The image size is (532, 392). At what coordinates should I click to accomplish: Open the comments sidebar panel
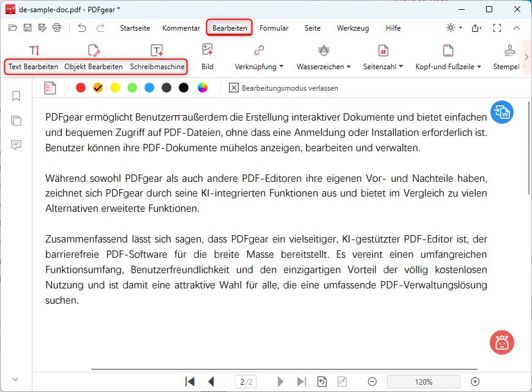coord(16,145)
